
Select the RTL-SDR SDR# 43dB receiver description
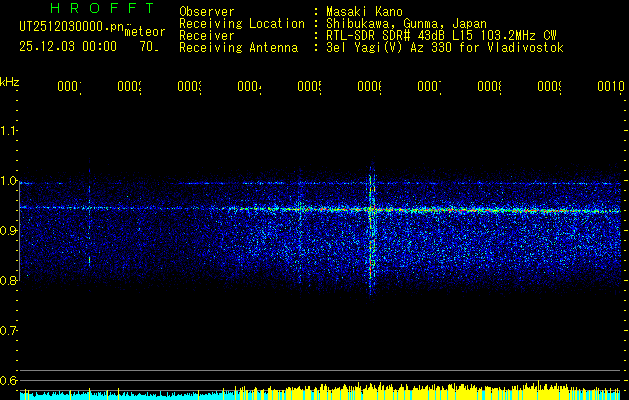(x=441, y=36)
